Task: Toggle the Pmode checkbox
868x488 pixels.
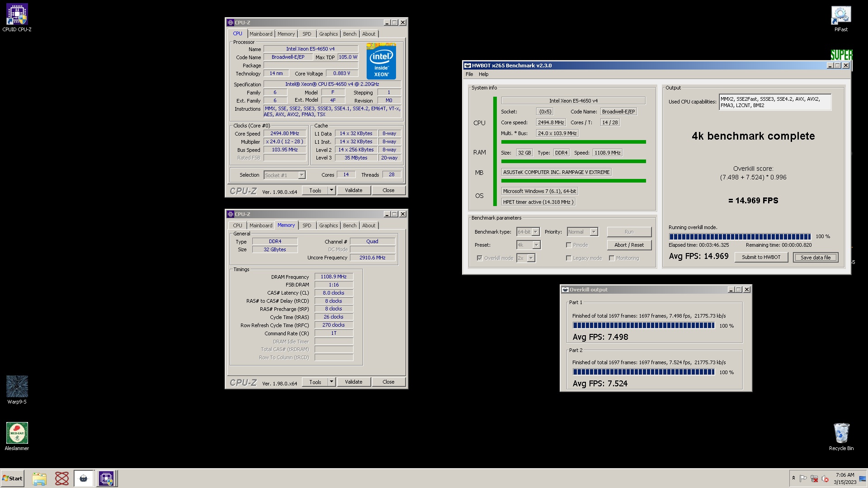Action: (x=569, y=245)
